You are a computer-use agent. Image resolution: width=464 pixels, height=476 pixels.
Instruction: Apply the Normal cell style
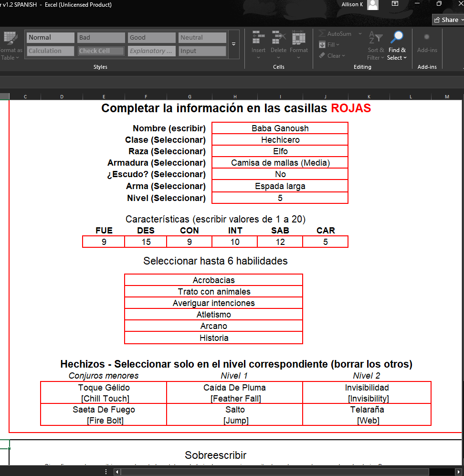tap(51, 38)
